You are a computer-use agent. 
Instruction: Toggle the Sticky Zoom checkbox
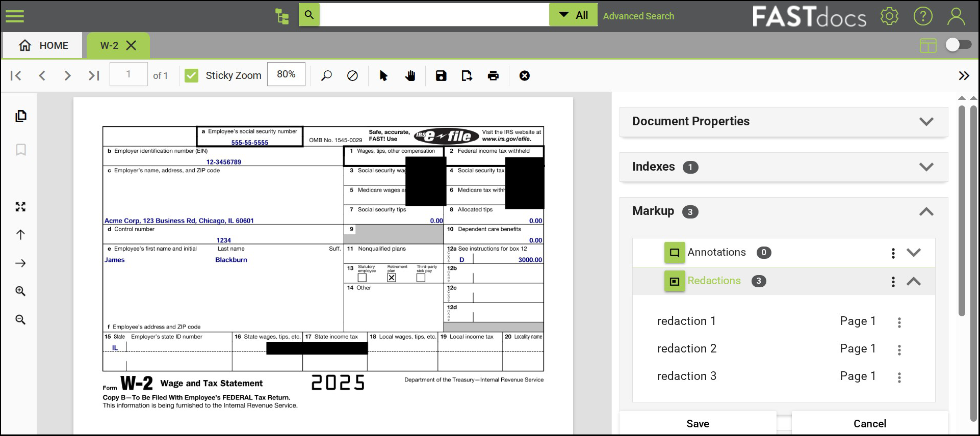point(192,76)
